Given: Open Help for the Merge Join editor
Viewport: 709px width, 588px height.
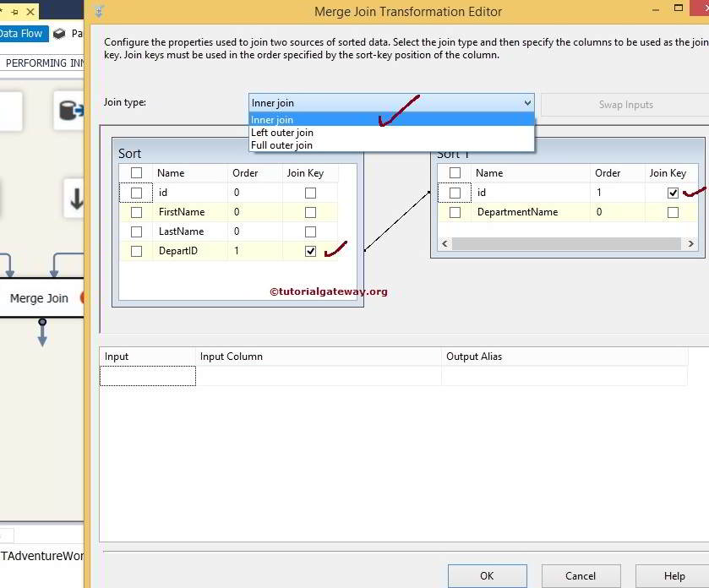Looking at the screenshot, I should (x=674, y=576).
